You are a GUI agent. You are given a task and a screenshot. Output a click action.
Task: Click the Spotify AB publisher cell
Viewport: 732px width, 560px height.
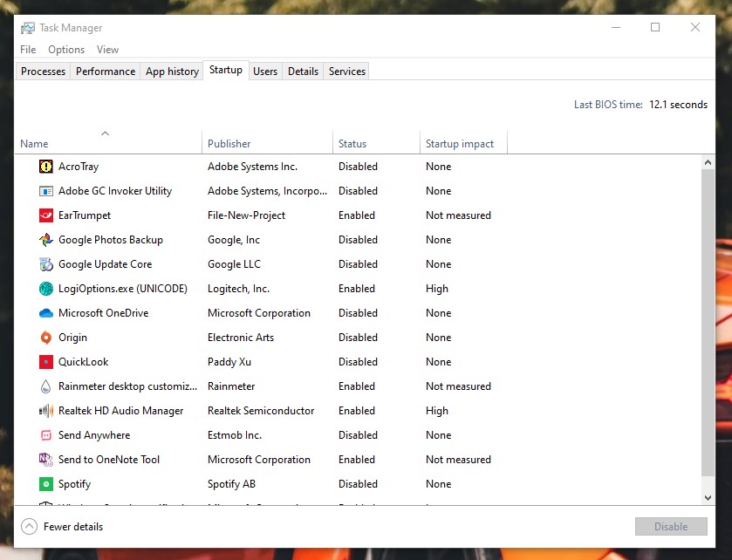tap(231, 484)
